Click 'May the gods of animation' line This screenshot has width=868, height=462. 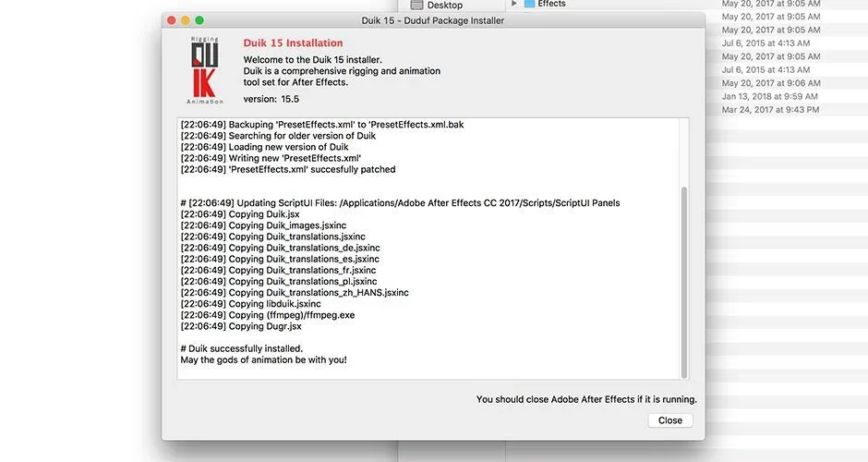263,360
